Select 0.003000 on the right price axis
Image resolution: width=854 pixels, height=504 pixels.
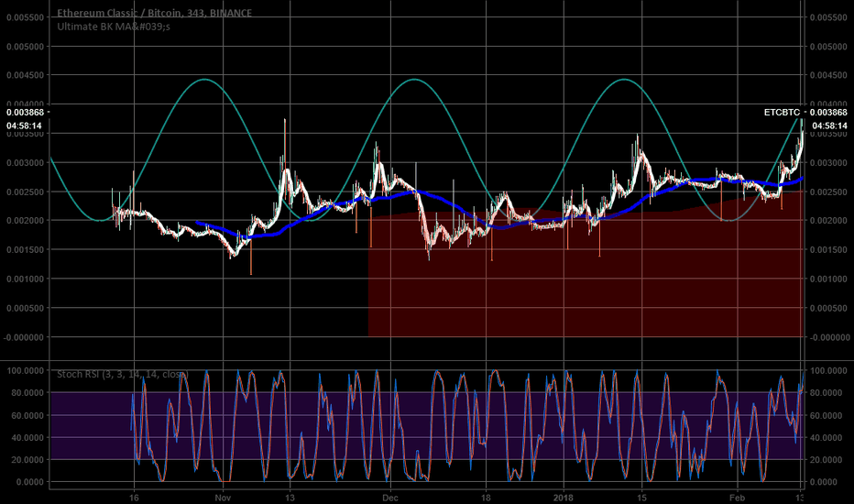click(829, 163)
